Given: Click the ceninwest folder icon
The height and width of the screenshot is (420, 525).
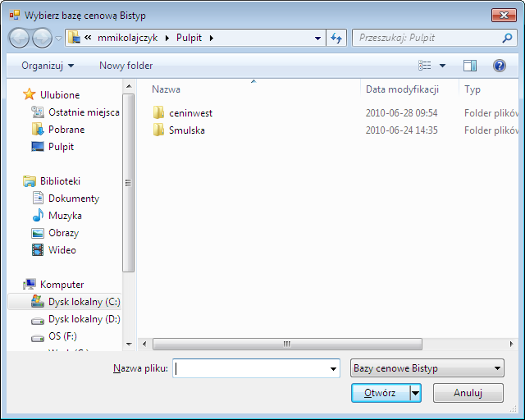Looking at the screenshot, I should pos(158,112).
